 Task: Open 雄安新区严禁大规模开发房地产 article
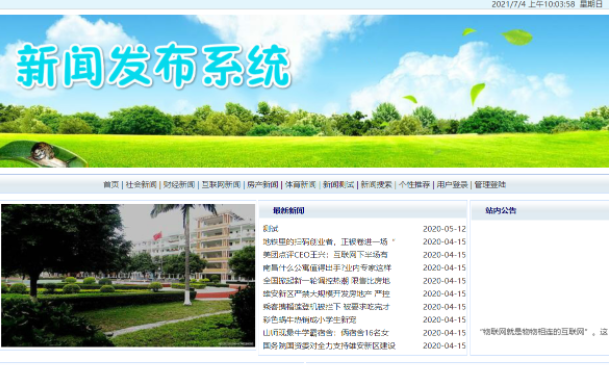tap(326, 294)
